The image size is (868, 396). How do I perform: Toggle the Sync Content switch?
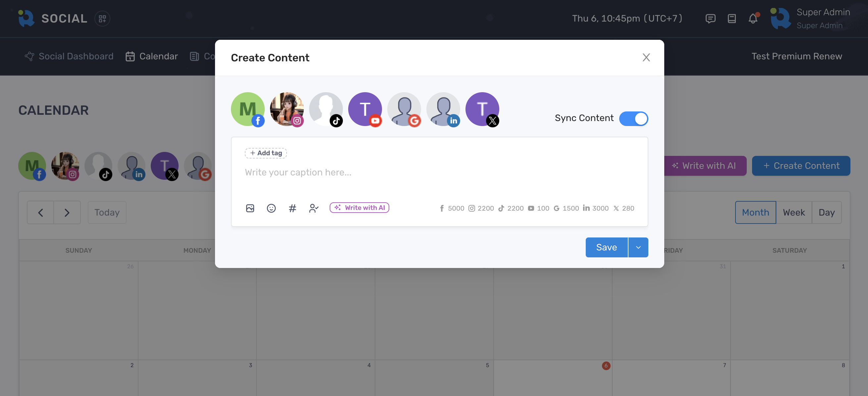tap(633, 118)
